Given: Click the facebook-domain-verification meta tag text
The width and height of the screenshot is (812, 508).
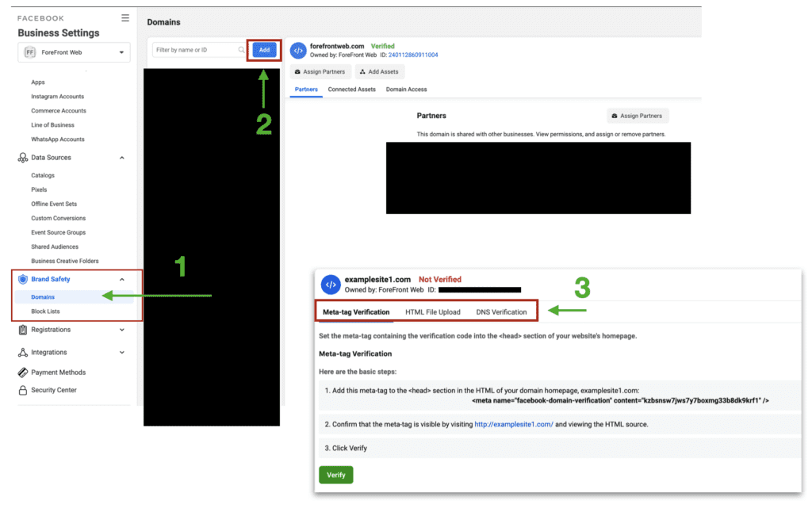Looking at the screenshot, I should [x=620, y=400].
